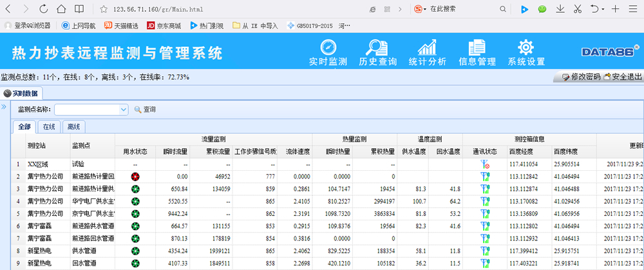The height and width of the screenshot is (270, 644).
Task: Open 统计分析 statistics analysis module
Action: [x=427, y=53]
